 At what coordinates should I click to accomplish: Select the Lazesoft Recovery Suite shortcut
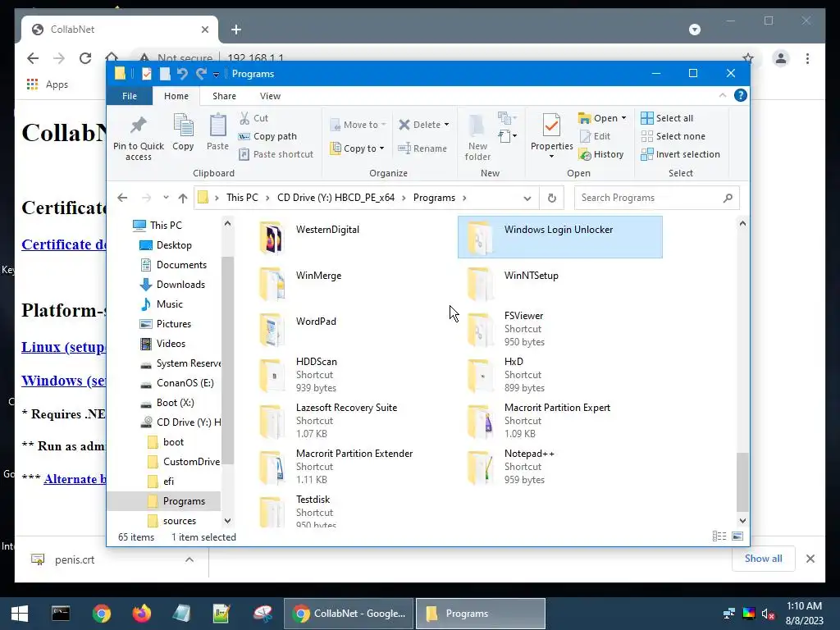pyautogui.click(x=353, y=421)
